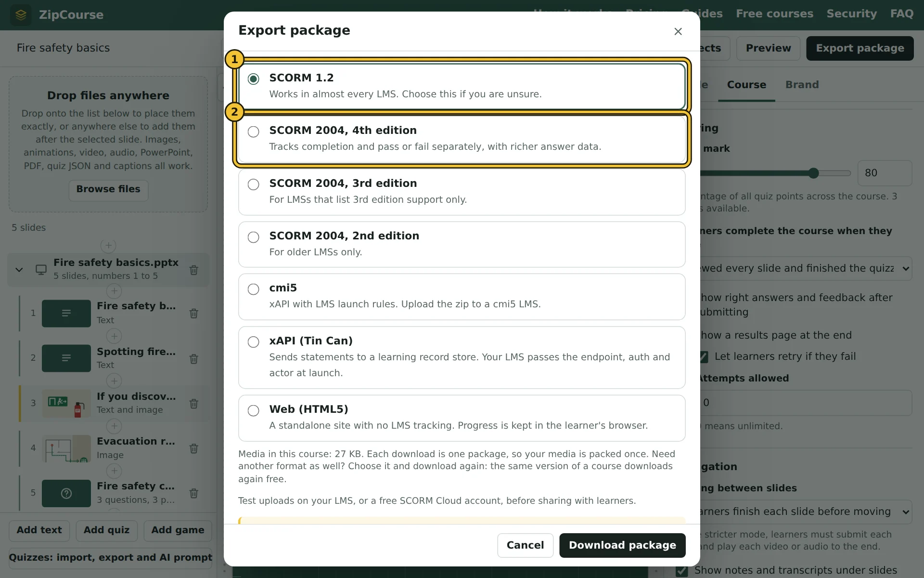
Task: Open Free courses in top navigation
Action: pyautogui.click(x=774, y=14)
